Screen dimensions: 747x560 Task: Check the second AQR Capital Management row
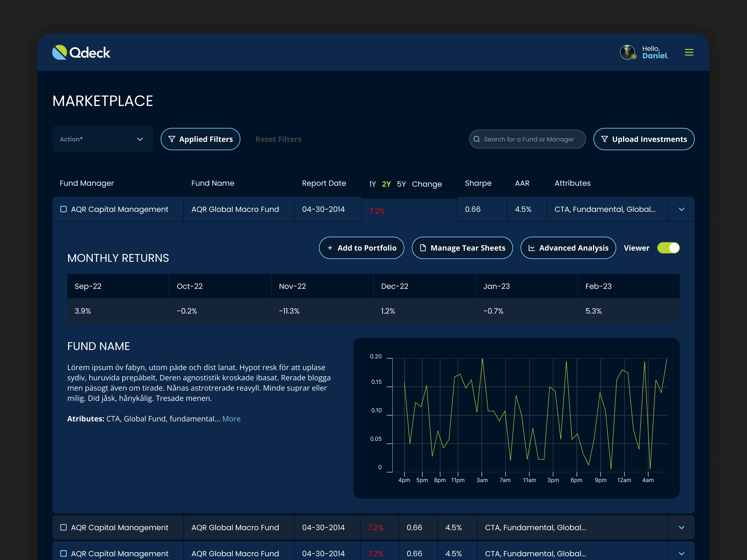pos(63,527)
